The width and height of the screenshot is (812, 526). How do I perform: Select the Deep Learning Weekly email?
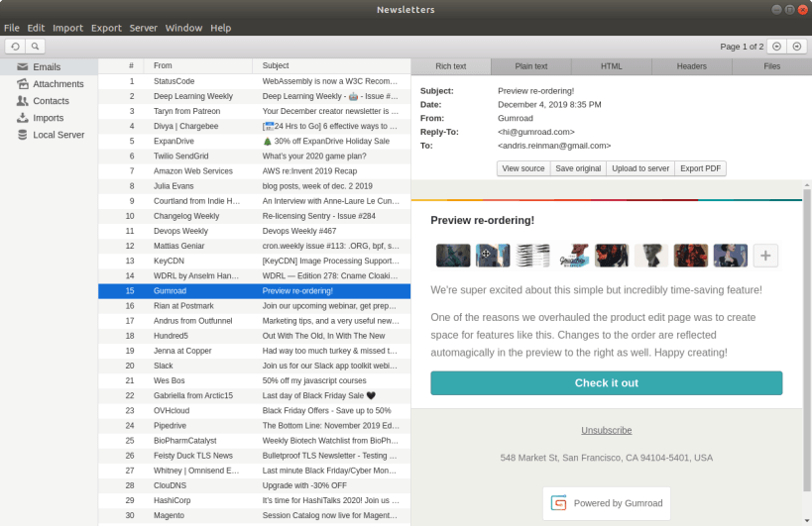254,96
